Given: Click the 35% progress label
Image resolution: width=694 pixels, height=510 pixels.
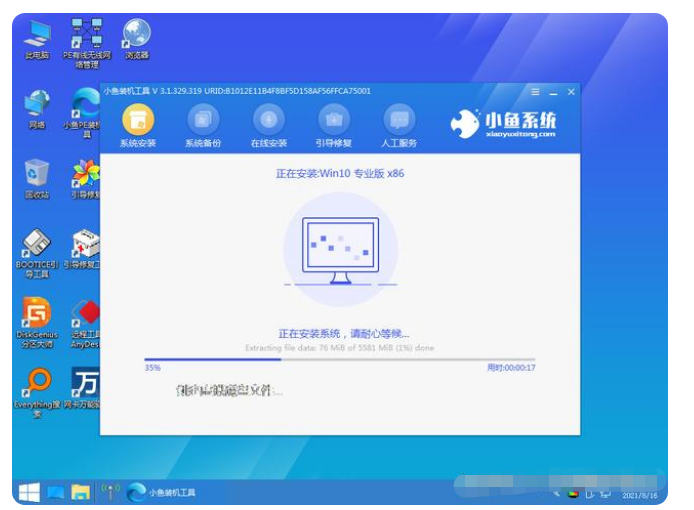Looking at the screenshot, I should coord(152,368).
